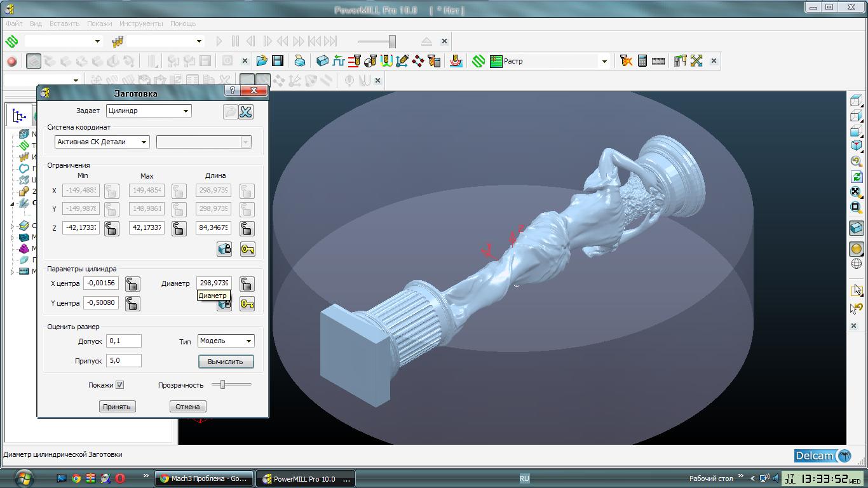Click the Save Project floppy icon
The width and height of the screenshot is (868, 488).
coord(278,61)
